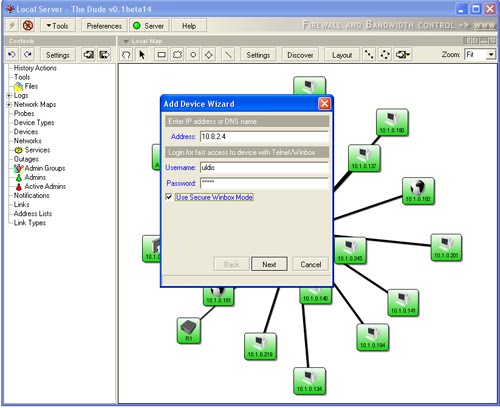Select device node 10.1.0.180

pyautogui.click(x=392, y=122)
